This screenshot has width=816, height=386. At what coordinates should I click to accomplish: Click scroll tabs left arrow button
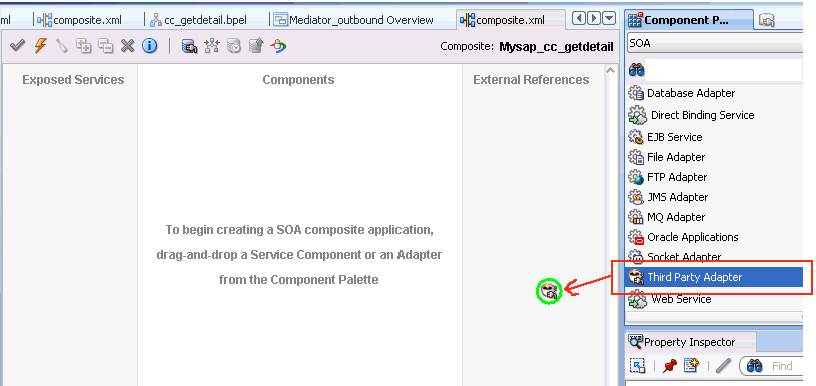[x=579, y=19]
